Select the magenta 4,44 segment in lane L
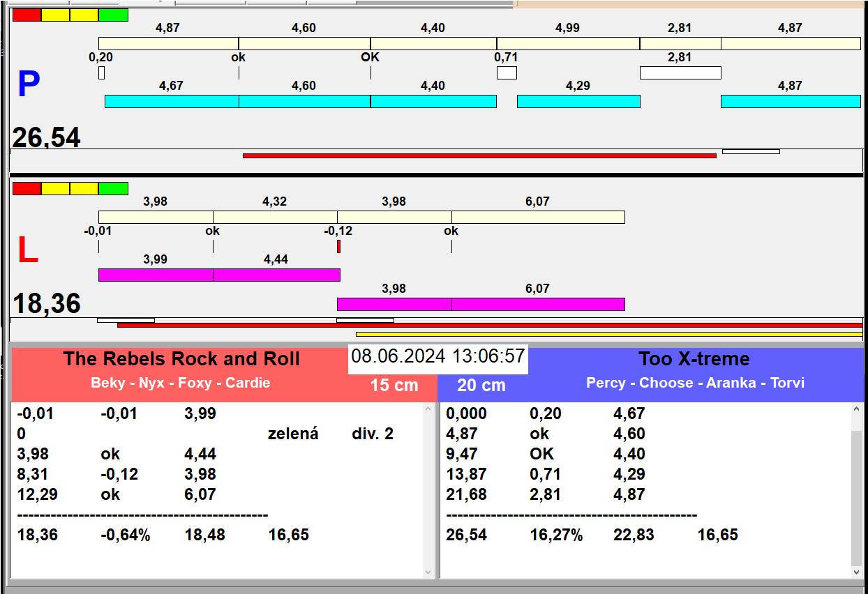The image size is (868, 594). pos(276,275)
